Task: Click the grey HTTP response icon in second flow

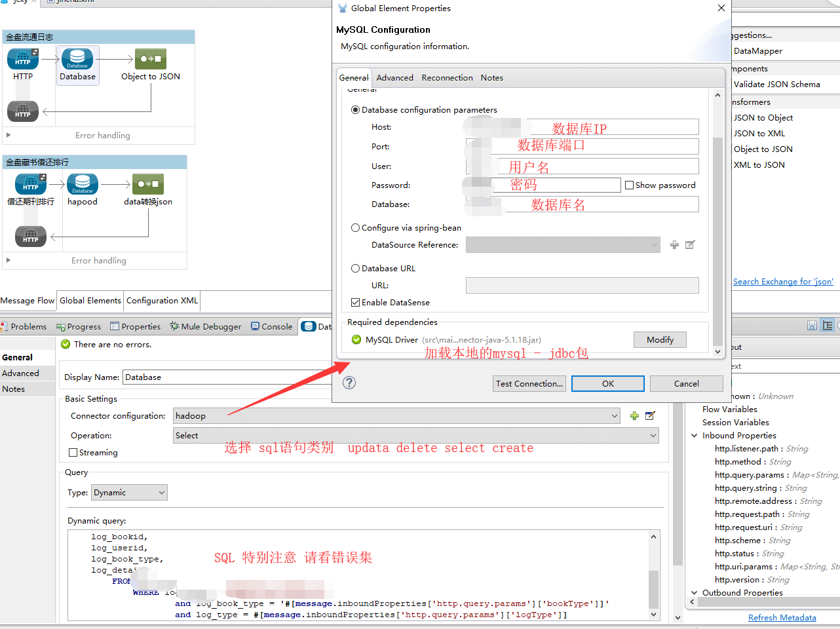Action: click(x=31, y=237)
